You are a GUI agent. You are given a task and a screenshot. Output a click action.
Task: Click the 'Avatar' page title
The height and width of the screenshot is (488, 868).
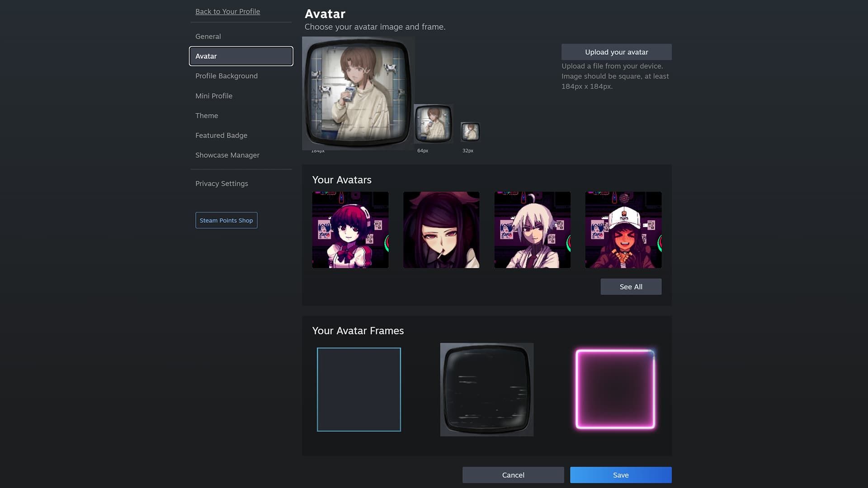point(325,14)
